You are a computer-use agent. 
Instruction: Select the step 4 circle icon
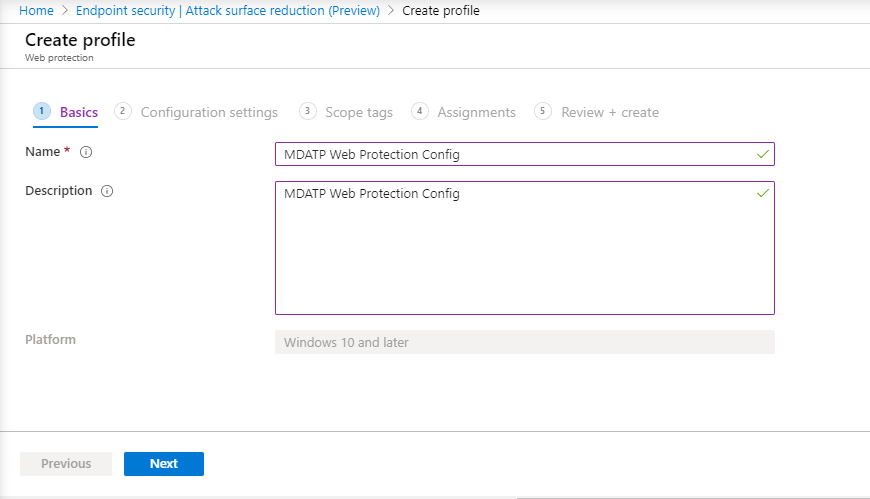point(419,111)
